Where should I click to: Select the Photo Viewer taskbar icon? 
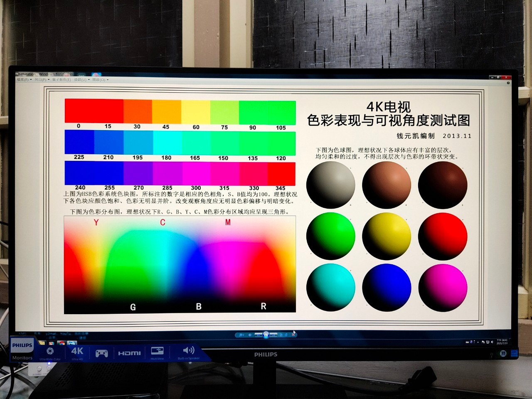coord(72,343)
